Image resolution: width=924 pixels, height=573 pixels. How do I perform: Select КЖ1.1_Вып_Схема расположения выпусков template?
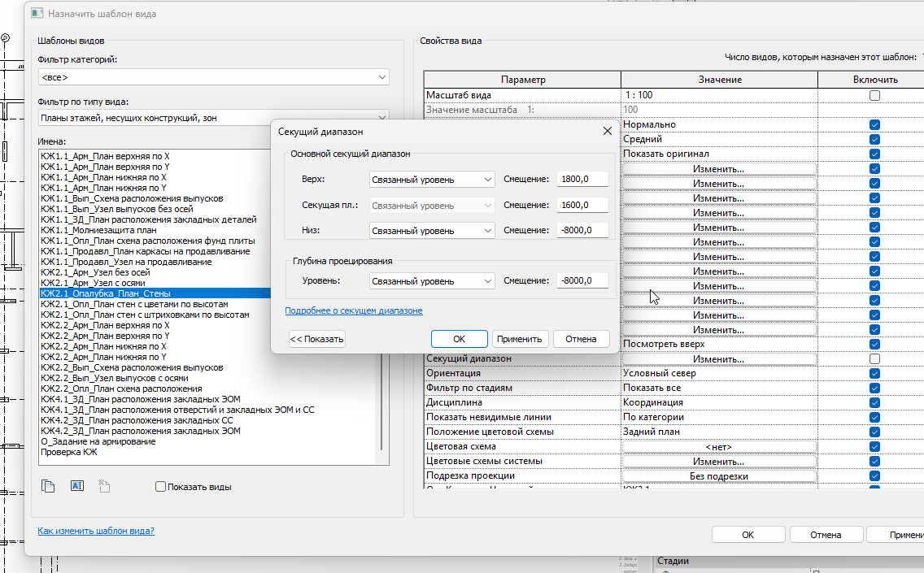(132, 198)
